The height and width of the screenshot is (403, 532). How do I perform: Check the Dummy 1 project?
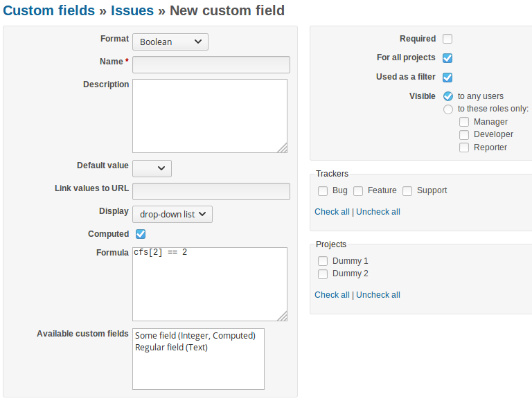[322, 261]
